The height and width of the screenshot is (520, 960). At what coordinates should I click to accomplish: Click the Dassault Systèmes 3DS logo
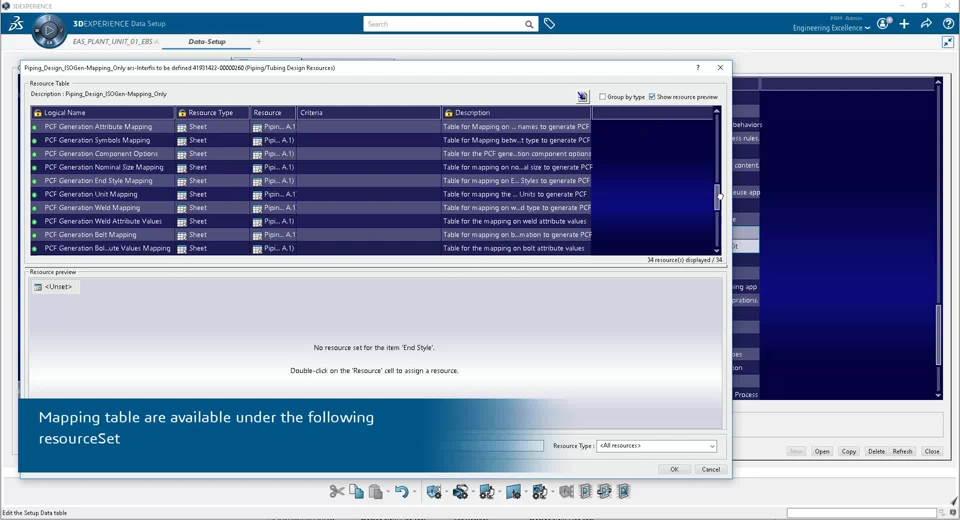point(16,24)
